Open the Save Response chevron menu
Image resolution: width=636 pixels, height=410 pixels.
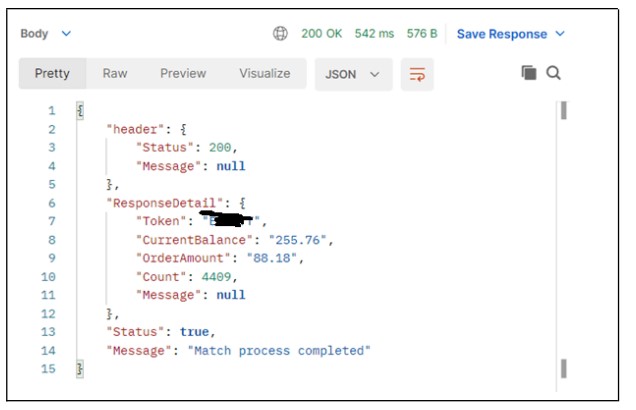click(x=560, y=34)
